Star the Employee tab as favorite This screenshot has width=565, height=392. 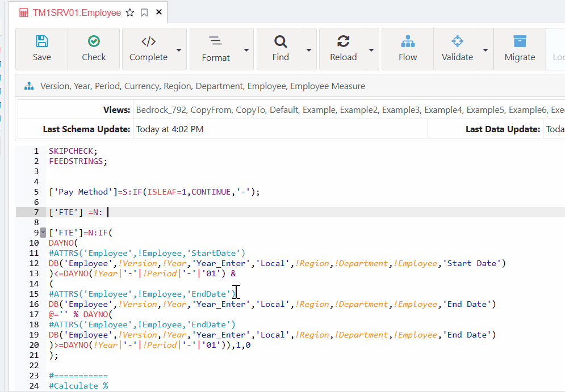[130, 12]
